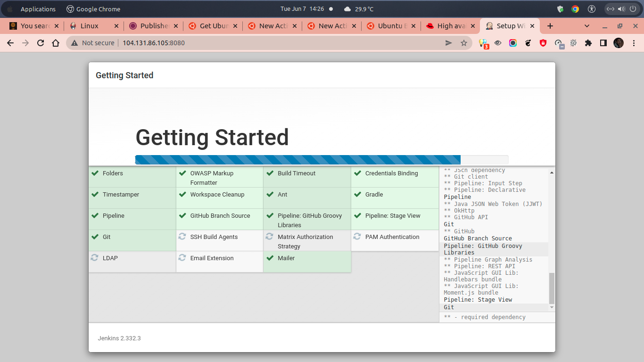The height and width of the screenshot is (362, 644).
Task: Click the spinning sync icon for SSH Build Agents
Action: point(182,237)
